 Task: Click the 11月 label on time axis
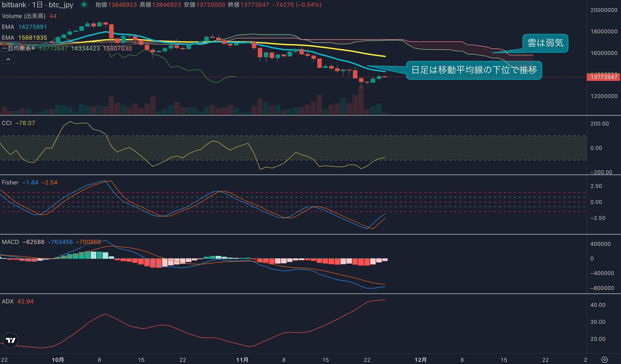[242, 359]
